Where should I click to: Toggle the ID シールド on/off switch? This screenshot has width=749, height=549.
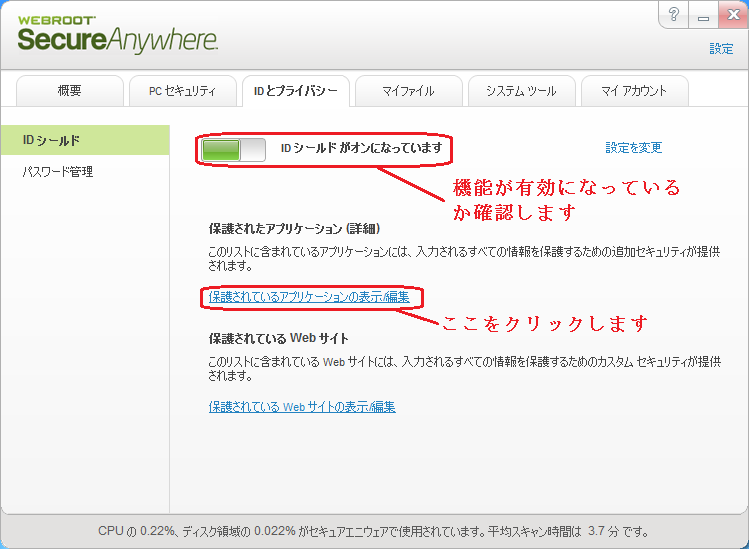click(x=234, y=150)
